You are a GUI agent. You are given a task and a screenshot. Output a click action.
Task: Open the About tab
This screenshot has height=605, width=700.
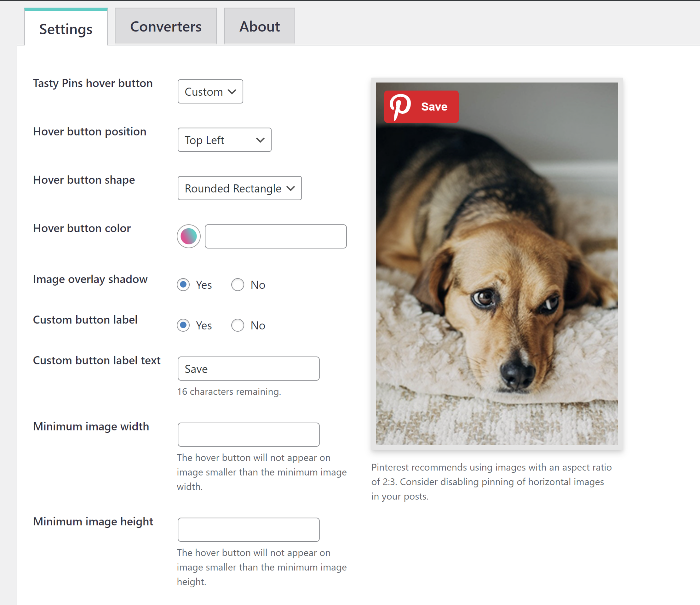point(259,26)
